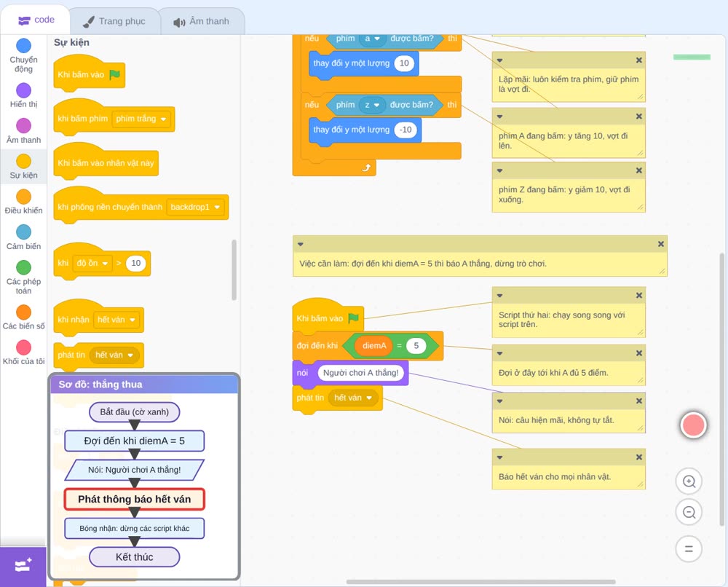This screenshot has height=587, width=728.
Task: Open the phím trắng key dropdown
Action: (x=141, y=119)
